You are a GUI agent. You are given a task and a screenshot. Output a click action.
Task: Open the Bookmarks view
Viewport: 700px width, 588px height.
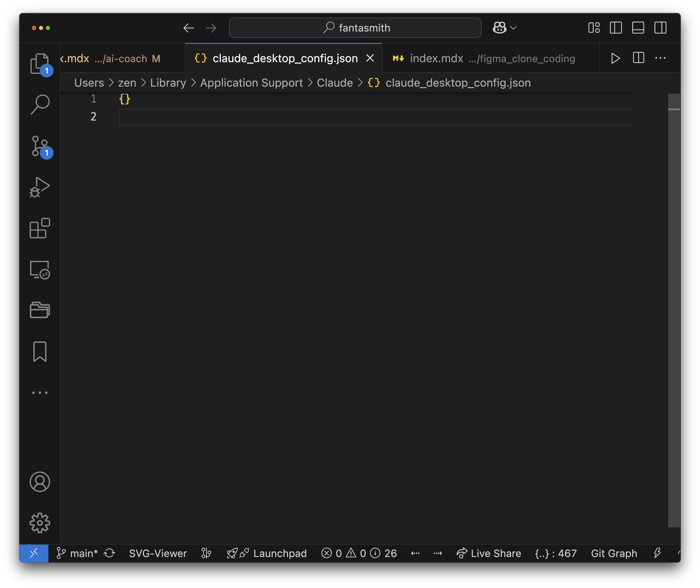(x=40, y=351)
